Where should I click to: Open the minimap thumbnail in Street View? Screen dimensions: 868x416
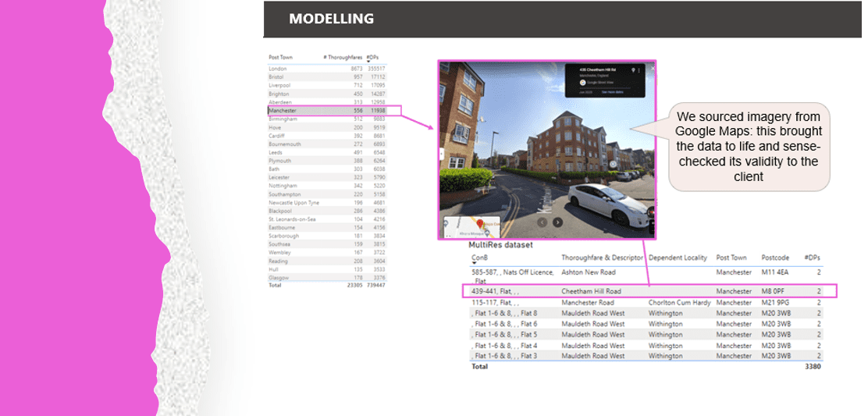(468, 225)
